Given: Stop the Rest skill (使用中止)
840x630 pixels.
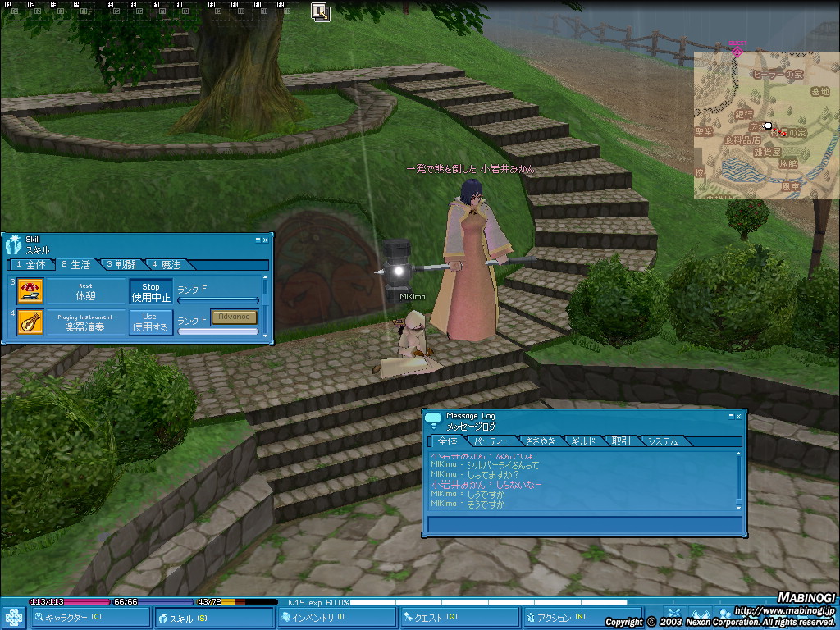Looking at the screenshot, I should (151, 291).
